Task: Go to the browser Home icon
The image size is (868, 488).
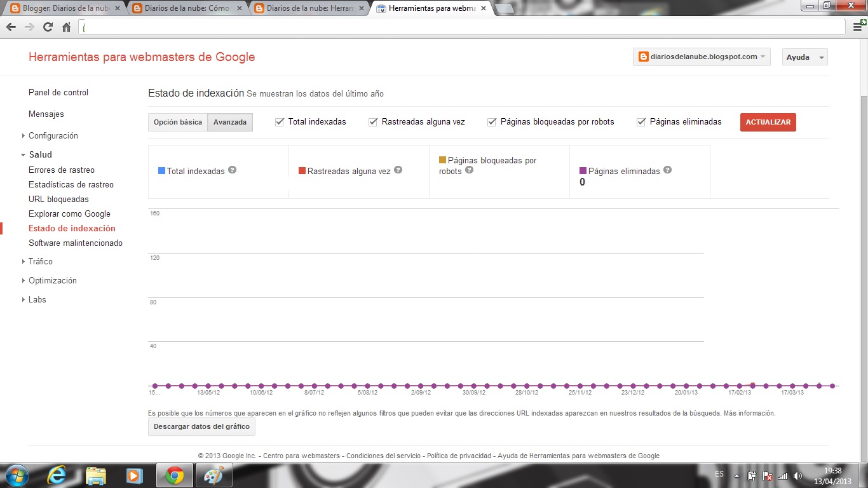Action: click(66, 27)
